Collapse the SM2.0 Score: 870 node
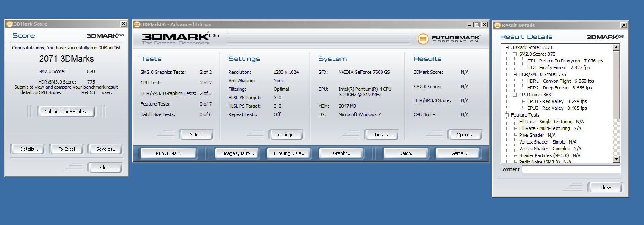This screenshot has width=644, height=225. (x=514, y=54)
